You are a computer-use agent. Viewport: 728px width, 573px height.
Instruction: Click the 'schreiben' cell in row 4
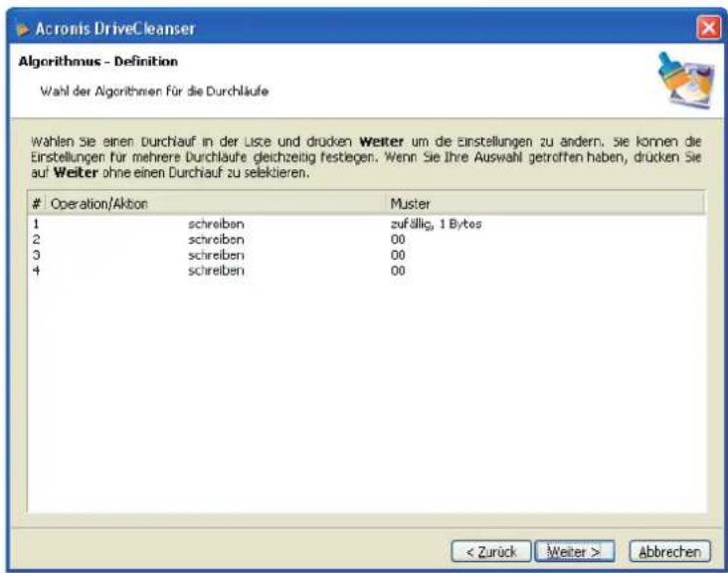(216, 271)
